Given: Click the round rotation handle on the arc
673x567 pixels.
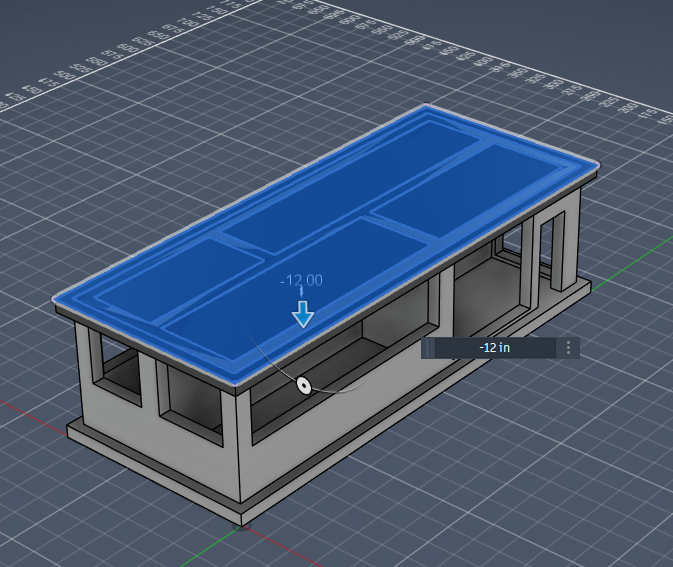Looking at the screenshot, I should [x=304, y=385].
